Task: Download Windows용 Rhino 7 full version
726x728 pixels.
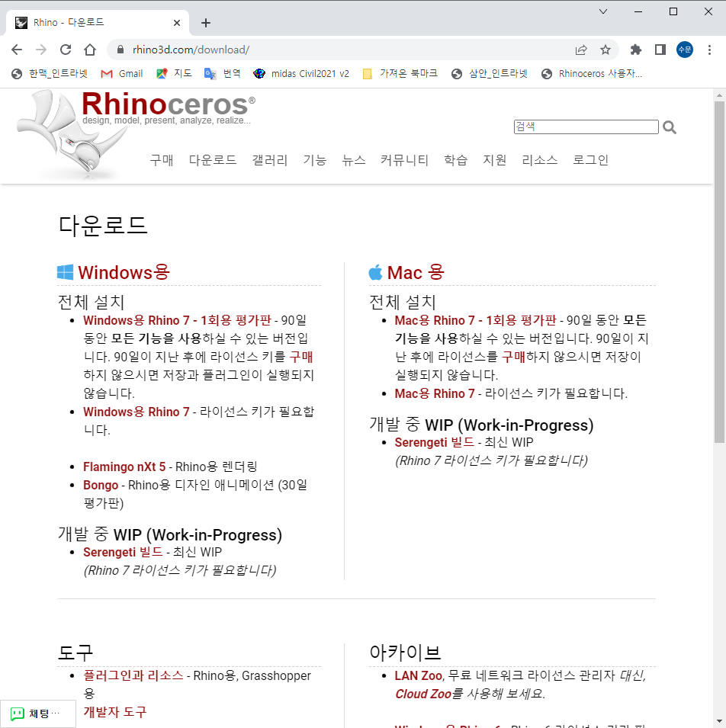Action: 136,412
